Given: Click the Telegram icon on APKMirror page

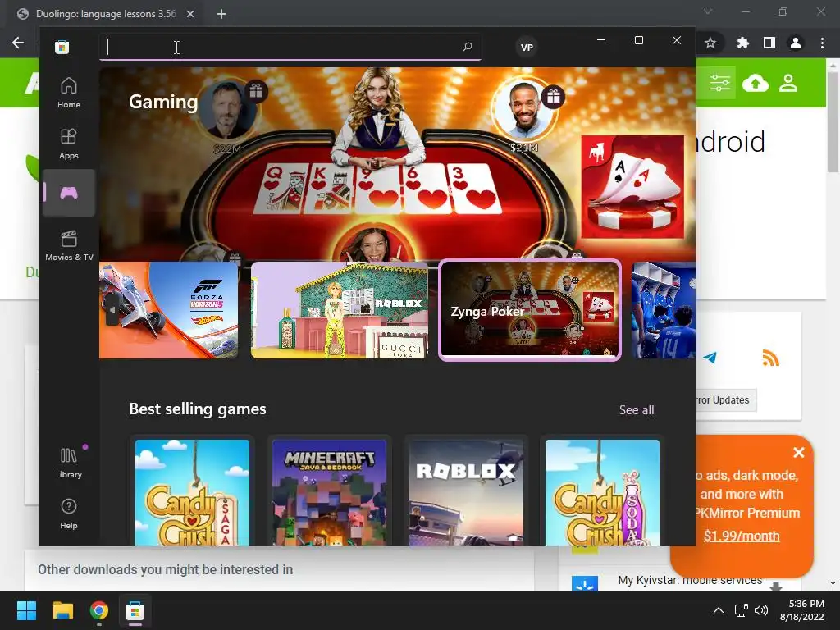Looking at the screenshot, I should (x=710, y=358).
